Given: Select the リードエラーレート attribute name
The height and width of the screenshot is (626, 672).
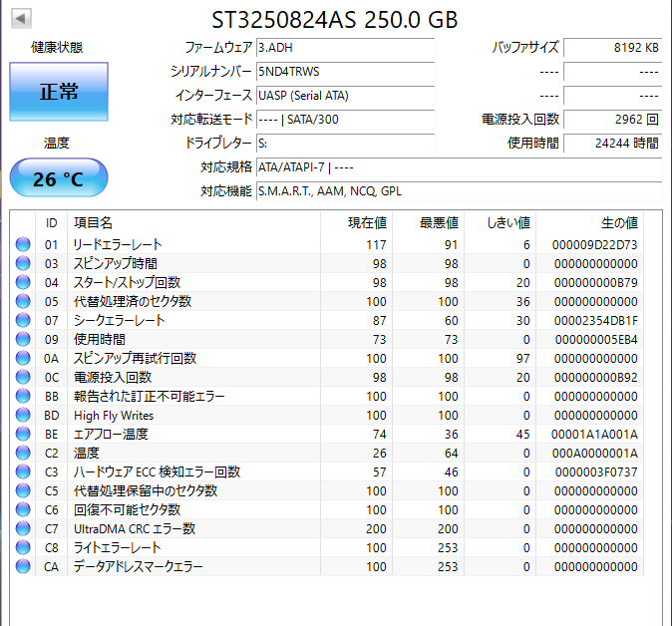Looking at the screenshot, I should (x=118, y=244).
